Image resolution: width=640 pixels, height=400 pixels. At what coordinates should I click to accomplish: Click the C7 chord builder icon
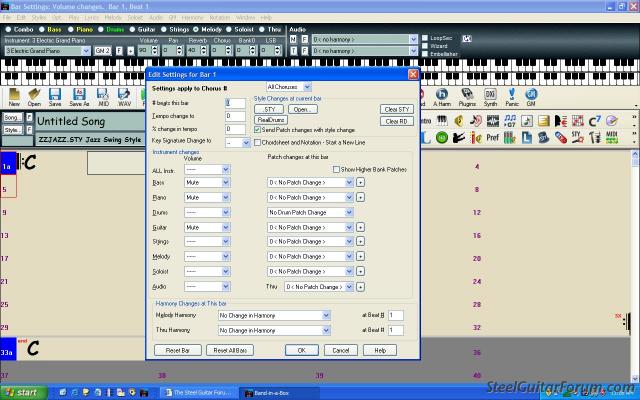[x=594, y=120]
